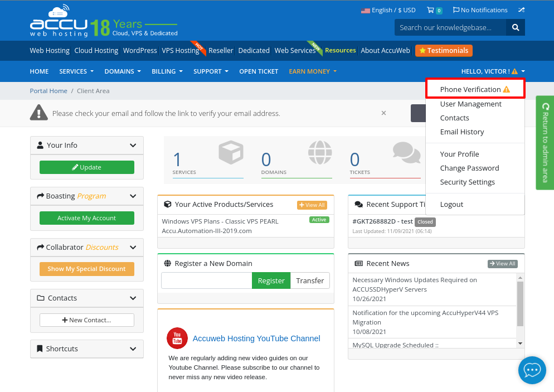Click the Recent News newspaper icon
The width and height of the screenshot is (554, 392).
358,263
